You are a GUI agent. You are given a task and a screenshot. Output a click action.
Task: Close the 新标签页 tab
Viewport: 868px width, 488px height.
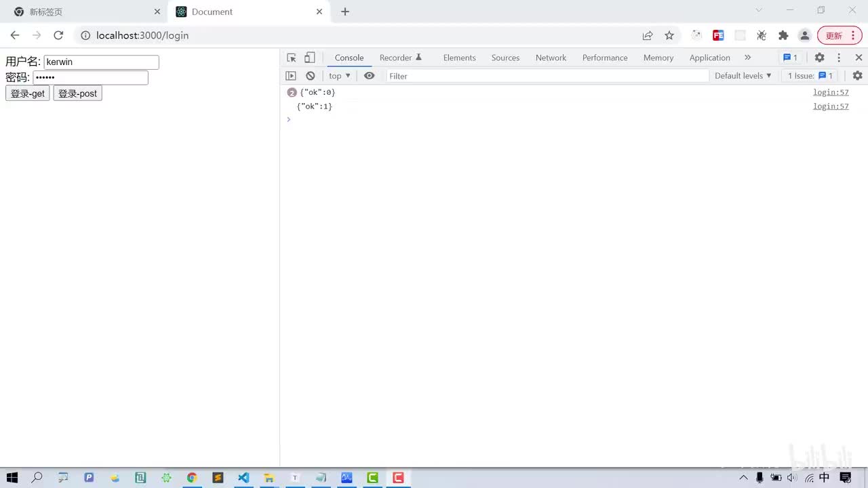pyautogui.click(x=157, y=12)
